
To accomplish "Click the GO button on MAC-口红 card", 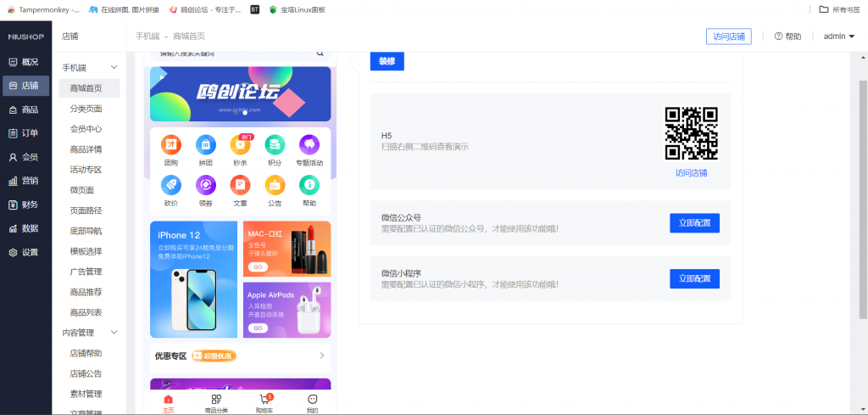I will [x=258, y=267].
